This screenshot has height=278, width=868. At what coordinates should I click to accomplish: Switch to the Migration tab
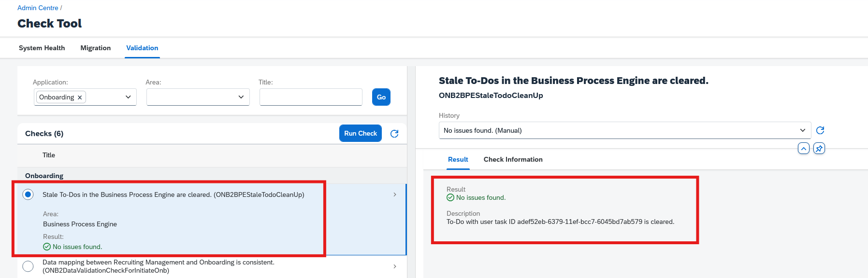click(x=96, y=48)
